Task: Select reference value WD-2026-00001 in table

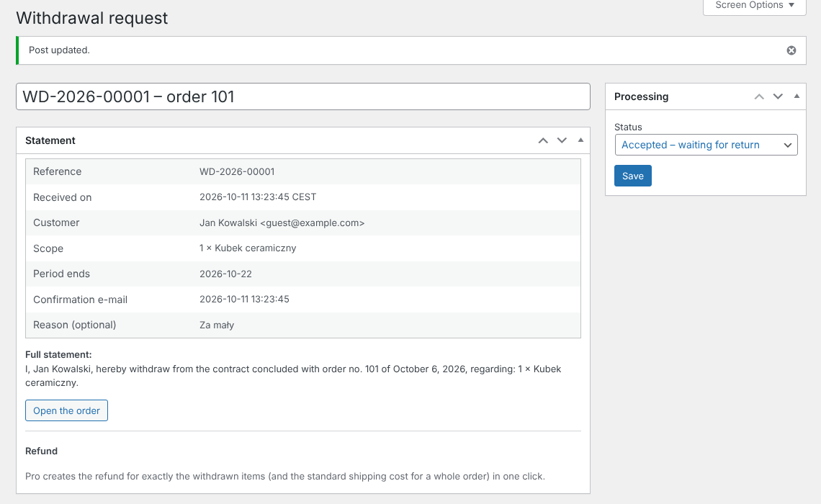Action: point(237,171)
